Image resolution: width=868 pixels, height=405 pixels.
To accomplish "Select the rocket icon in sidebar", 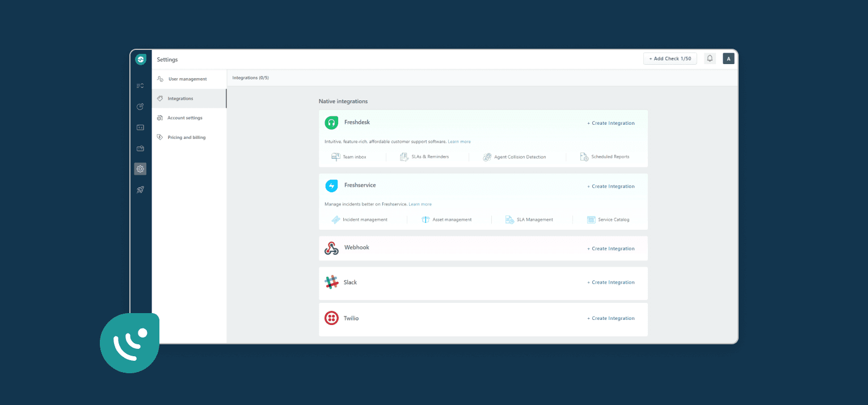I will pos(140,190).
